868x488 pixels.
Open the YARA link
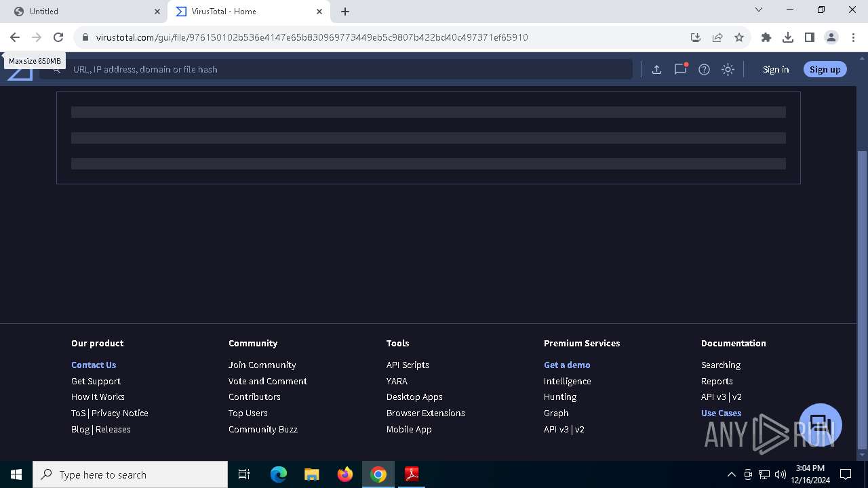397,381
